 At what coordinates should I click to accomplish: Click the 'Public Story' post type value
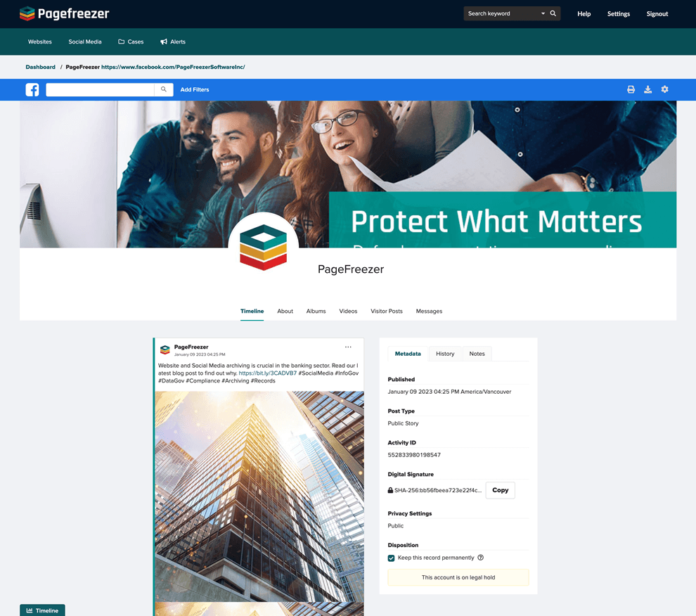click(403, 424)
